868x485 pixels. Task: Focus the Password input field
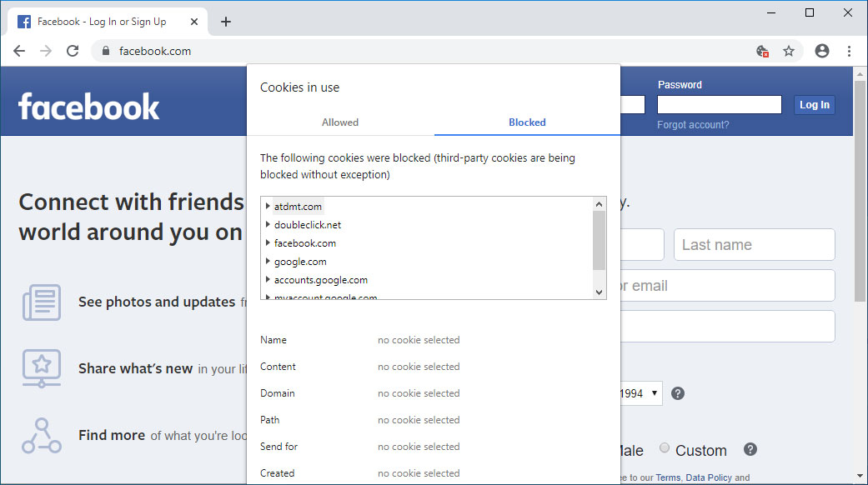point(719,105)
